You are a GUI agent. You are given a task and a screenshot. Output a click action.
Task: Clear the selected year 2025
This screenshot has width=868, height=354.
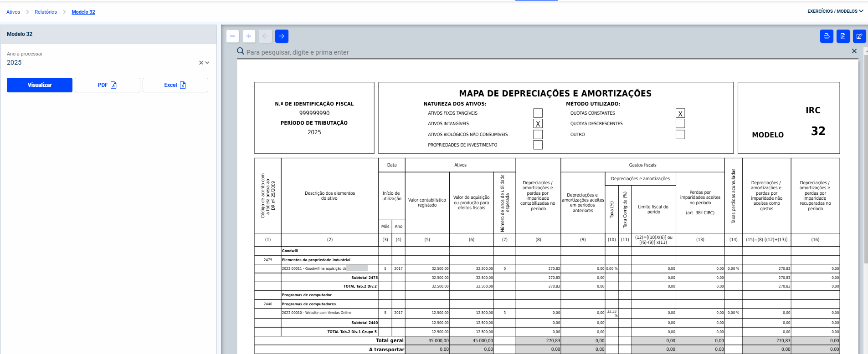pos(201,63)
